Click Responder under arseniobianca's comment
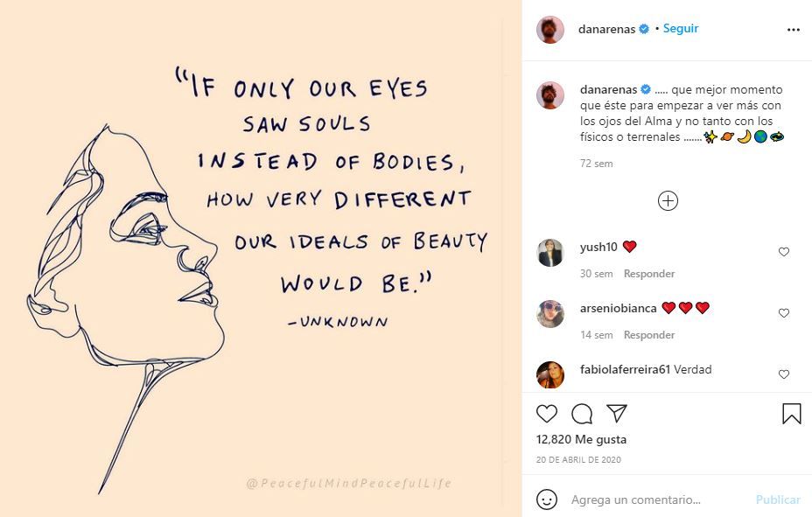The image size is (812, 517). (649, 335)
